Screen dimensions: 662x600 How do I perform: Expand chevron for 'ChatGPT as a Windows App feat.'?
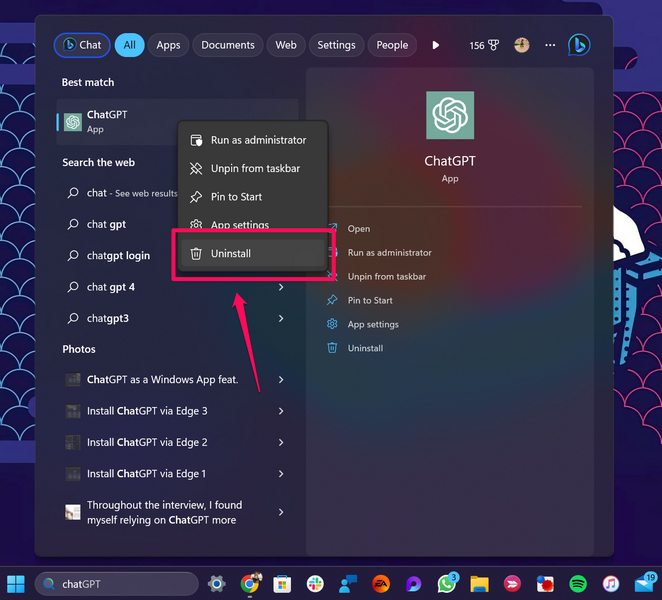[x=281, y=380]
